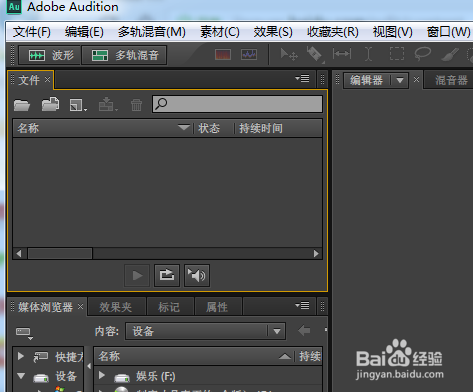Open the 编辑(E) menu

[x=84, y=32]
